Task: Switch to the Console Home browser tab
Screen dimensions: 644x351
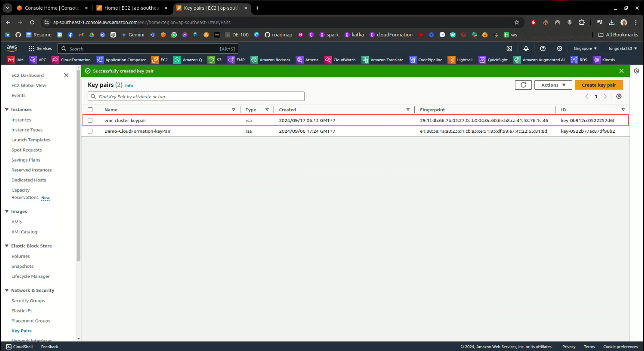Action: coord(51,8)
